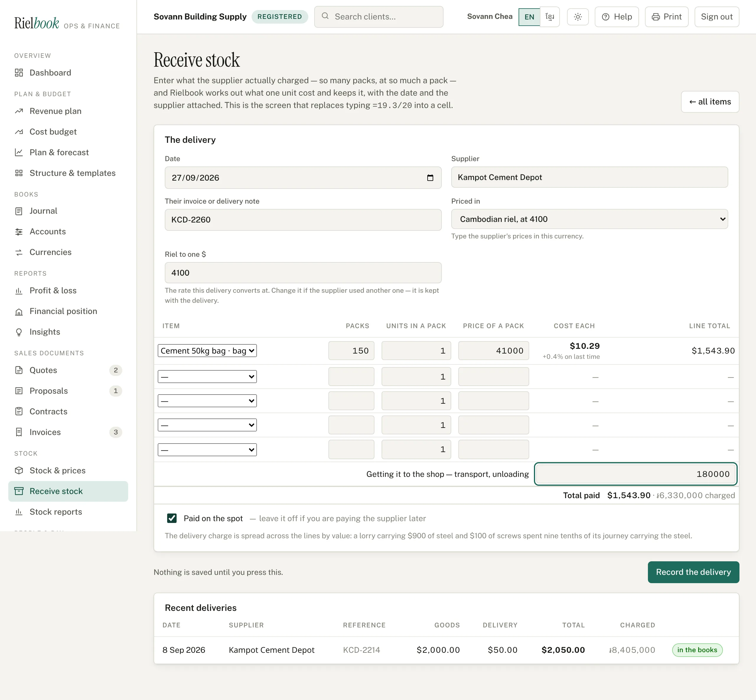The image size is (756, 700).
Task: Open Journal in the sidebar
Action: (x=68, y=211)
